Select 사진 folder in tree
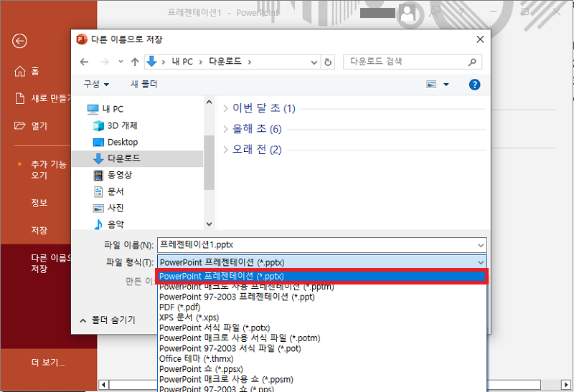The height and width of the screenshot is (392, 574). pyautogui.click(x=109, y=208)
